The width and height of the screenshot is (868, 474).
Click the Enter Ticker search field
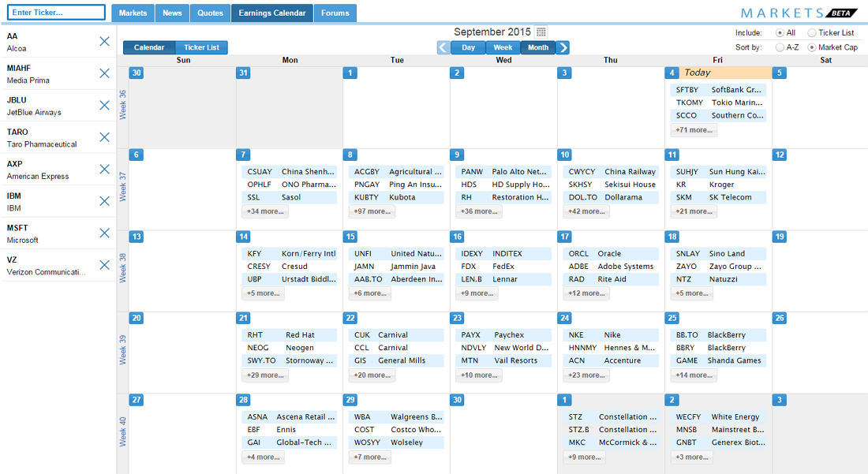[x=57, y=12]
